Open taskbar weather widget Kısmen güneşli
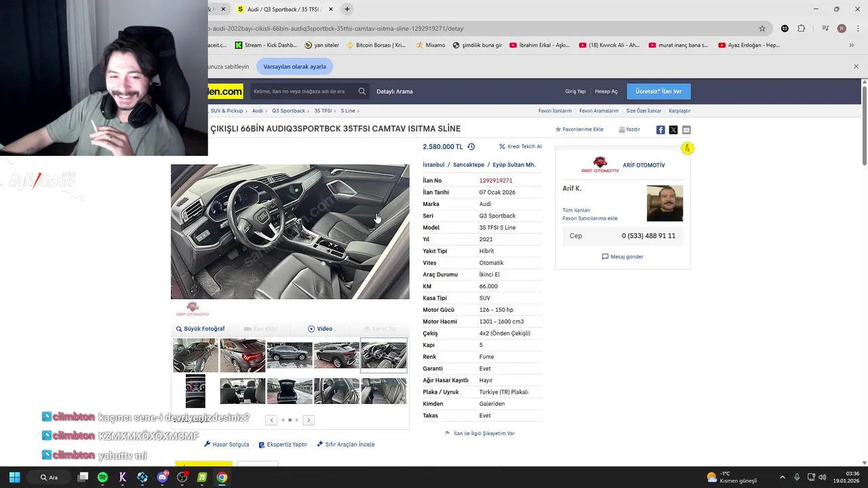This screenshot has height=488, width=868. pyautogui.click(x=732, y=477)
